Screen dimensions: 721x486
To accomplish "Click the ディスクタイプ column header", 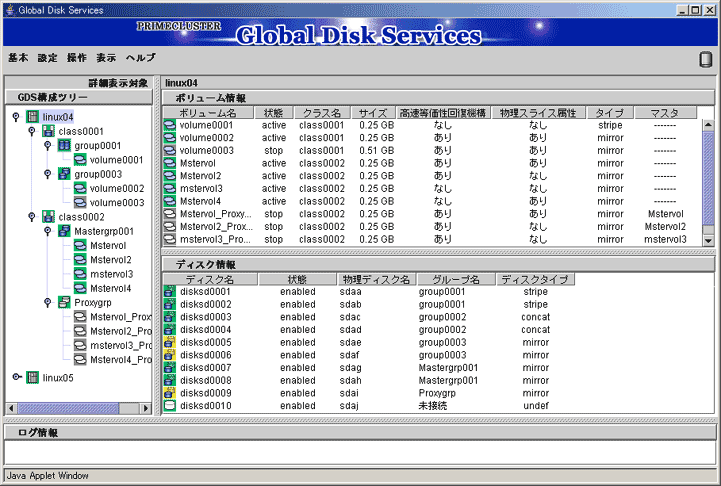I will click(x=535, y=279).
